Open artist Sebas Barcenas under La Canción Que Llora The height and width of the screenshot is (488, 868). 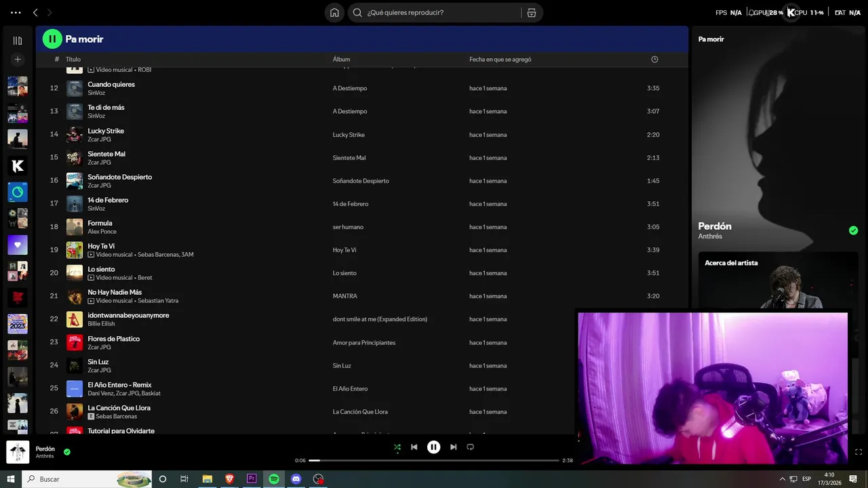pos(117,416)
